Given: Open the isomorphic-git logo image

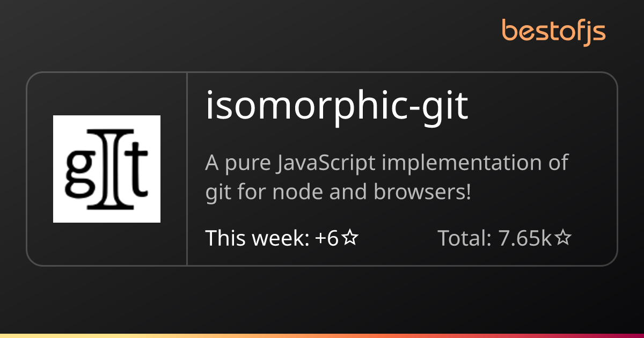Looking at the screenshot, I should point(107,169).
